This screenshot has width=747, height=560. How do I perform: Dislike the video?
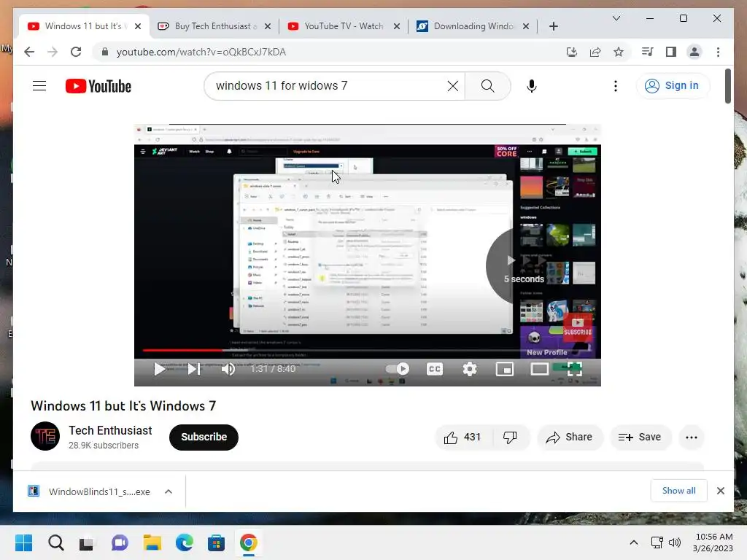click(511, 437)
